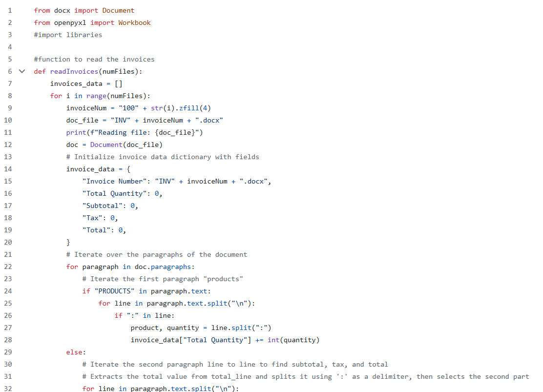Click line number 32 in the gutter

coord(8,389)
